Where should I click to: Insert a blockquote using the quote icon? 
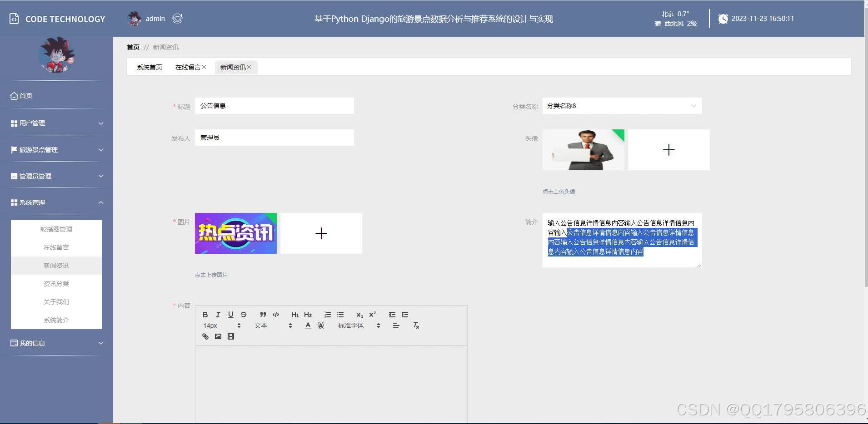(x=263, y=314)
